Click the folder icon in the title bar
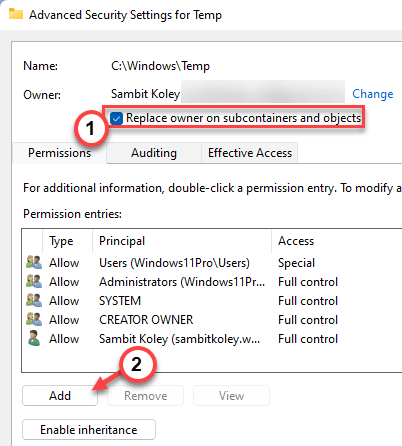This screenshot has width=402, height=446. (x=16, y=14)
